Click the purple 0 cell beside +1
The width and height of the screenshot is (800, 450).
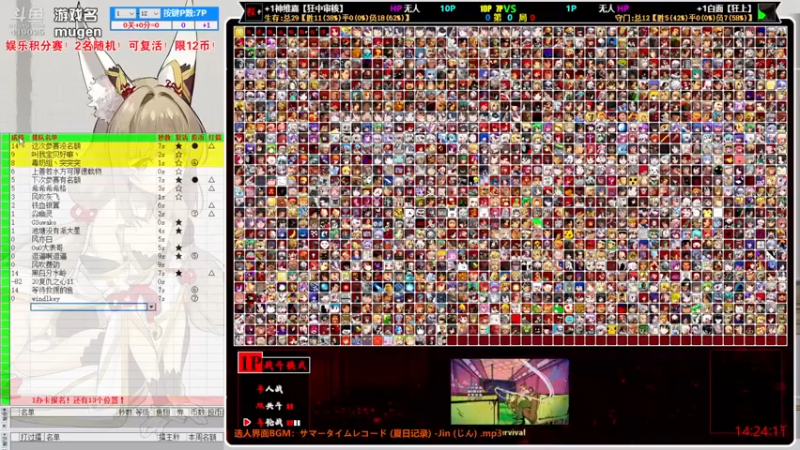point(183,25)
